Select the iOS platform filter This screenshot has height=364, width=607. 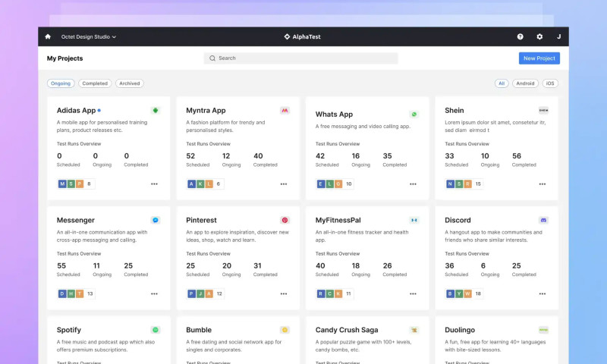pyautogui.click(x=550, y=83)
